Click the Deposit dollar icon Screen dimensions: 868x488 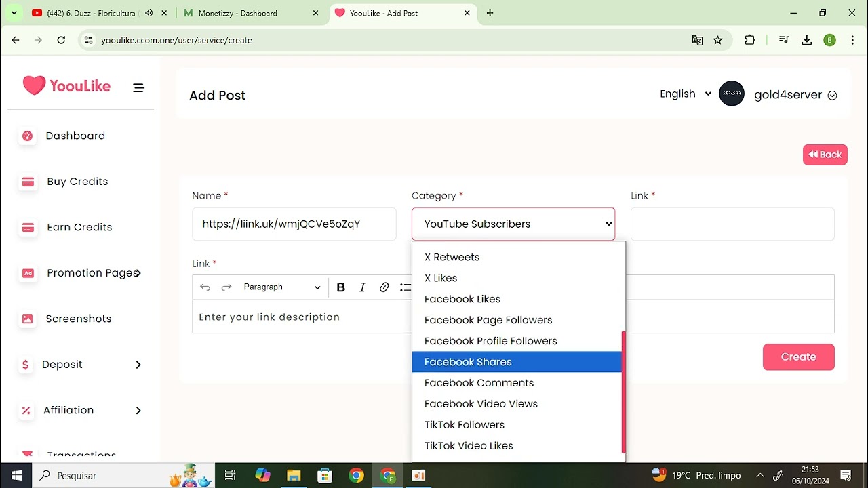[x=26, y=365]
